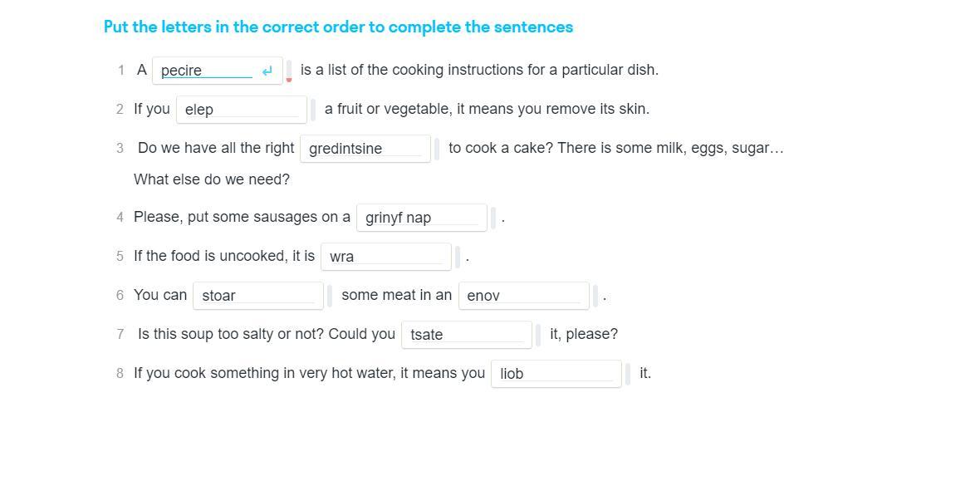980x481 pixels.
Task: Click the enter arrow icon in the 'pecire' field
Action: tap(267, 71)
